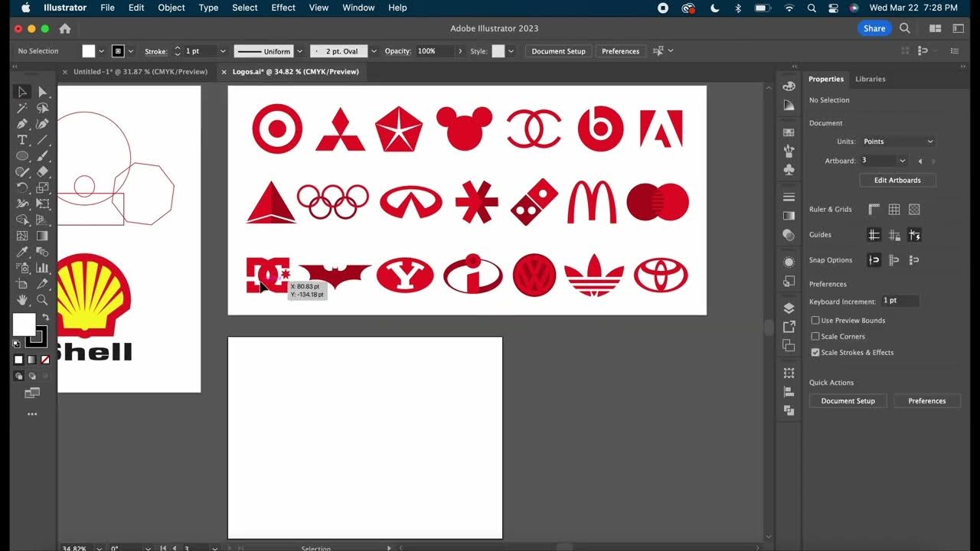Open the Effect menu
This screenshot has height=551, width=980.
(283, 8)
